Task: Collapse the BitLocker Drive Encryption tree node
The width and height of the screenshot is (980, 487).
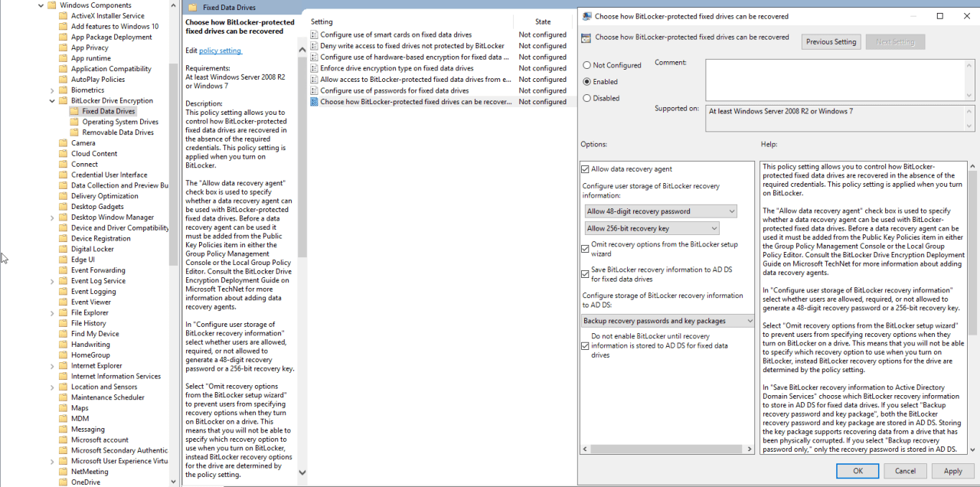Action: pyautogui.click(x=51, y=100)
